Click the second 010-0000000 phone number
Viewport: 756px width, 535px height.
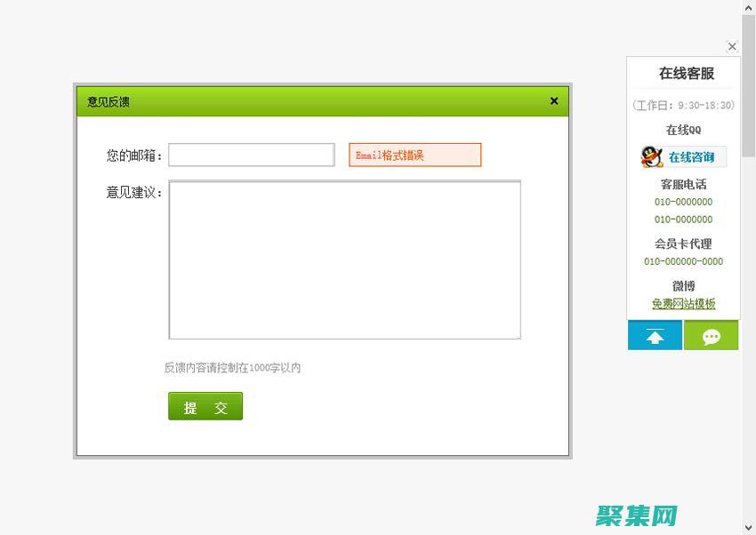click(683, 219)
